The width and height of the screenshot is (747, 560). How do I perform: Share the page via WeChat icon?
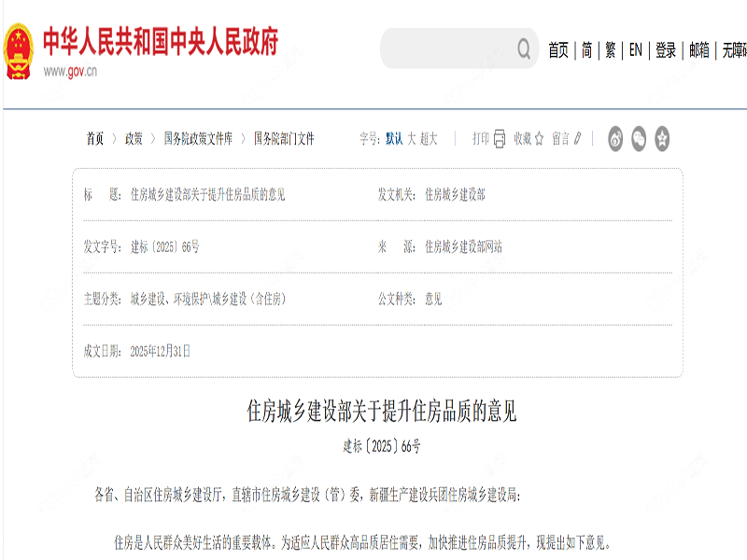click(640, 138)
